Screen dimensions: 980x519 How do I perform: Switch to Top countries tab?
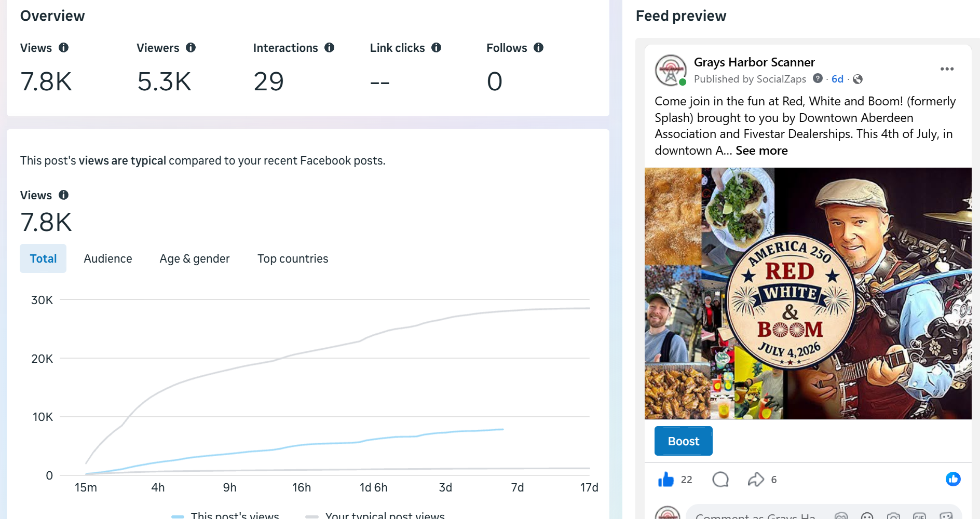pos(293,258)
